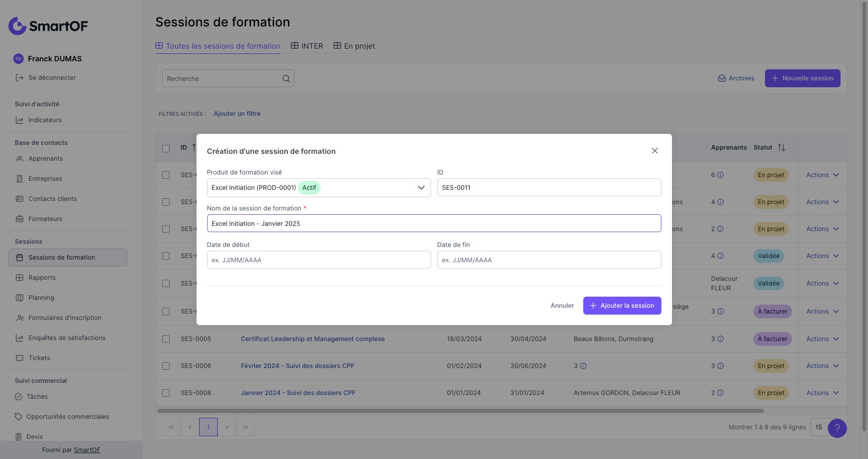
Task: Tick the SES-0008 row checkbox
Action: [166, 393]
